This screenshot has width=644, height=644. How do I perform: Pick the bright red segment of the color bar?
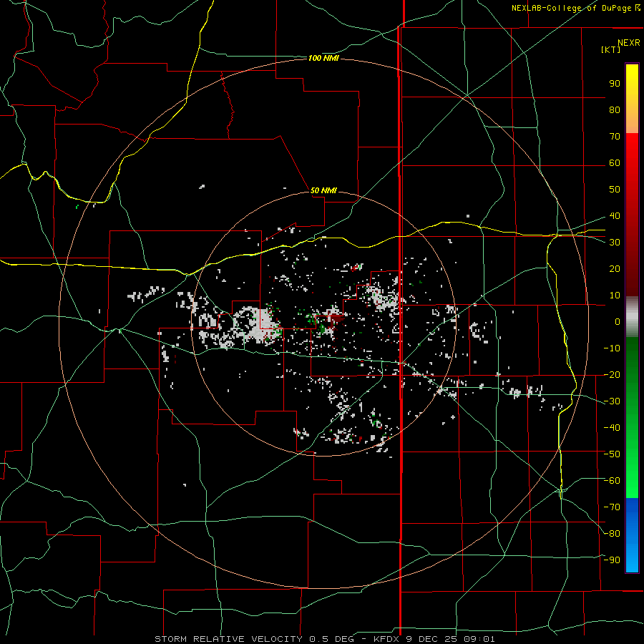click(632, 152)
